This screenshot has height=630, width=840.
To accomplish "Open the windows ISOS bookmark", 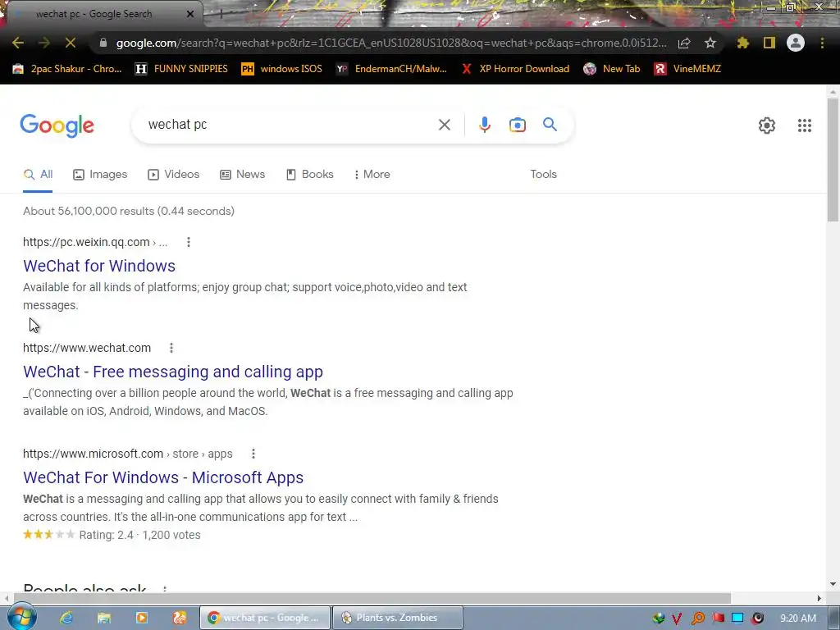I will pos(282,69).
